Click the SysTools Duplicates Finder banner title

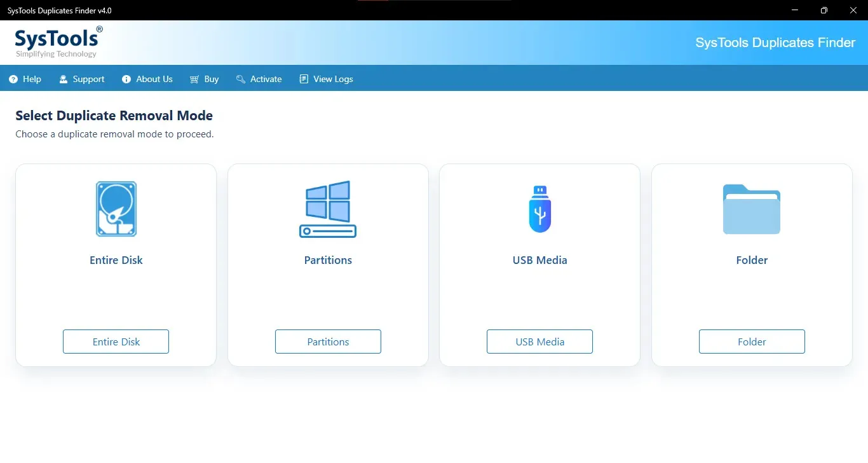(x=775, y=43)
